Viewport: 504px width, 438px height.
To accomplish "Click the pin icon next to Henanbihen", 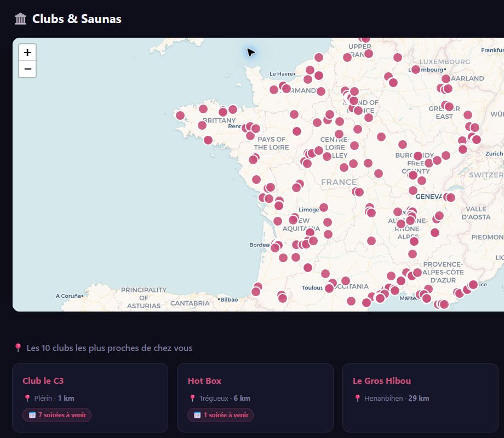I will click(x=357, y=398).
